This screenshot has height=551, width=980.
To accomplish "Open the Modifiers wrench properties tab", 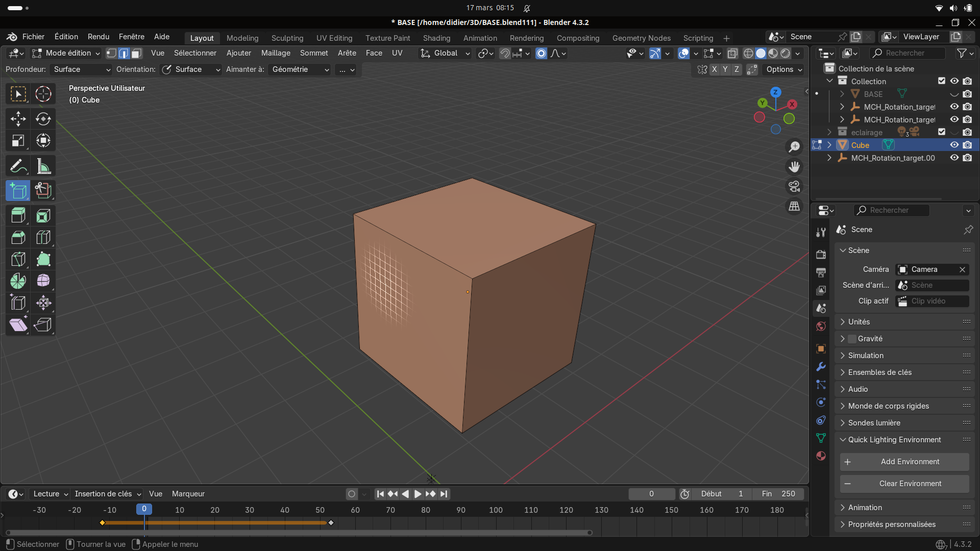I will point(821,367).
